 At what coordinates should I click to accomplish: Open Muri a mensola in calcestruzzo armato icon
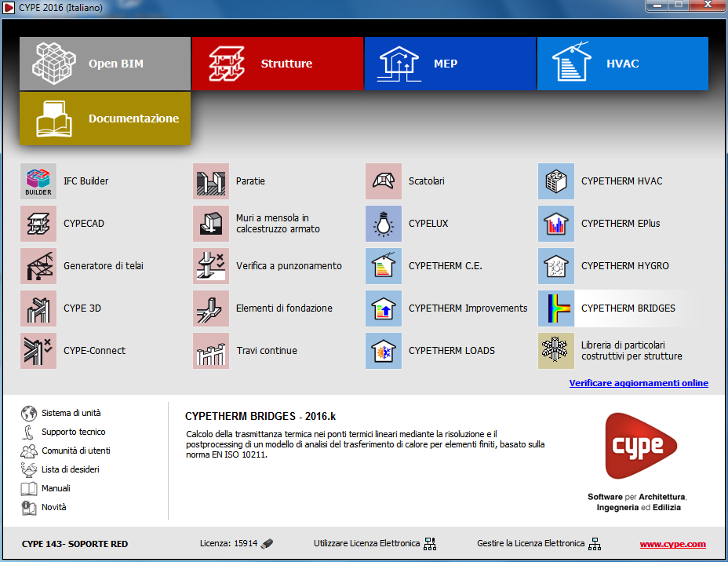[211, 224]
